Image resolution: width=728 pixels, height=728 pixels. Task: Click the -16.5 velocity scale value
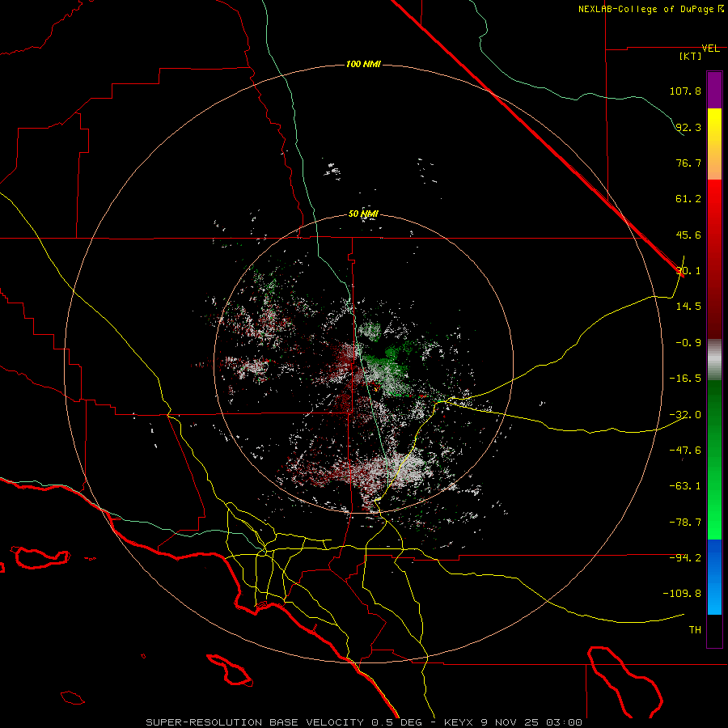pos(685,379)
